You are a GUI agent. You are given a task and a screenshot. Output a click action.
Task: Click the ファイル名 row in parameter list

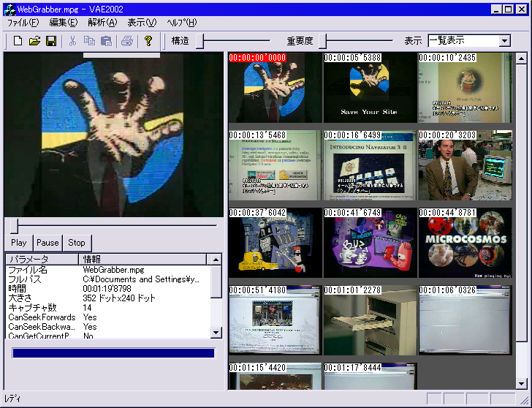pos(108,270)
